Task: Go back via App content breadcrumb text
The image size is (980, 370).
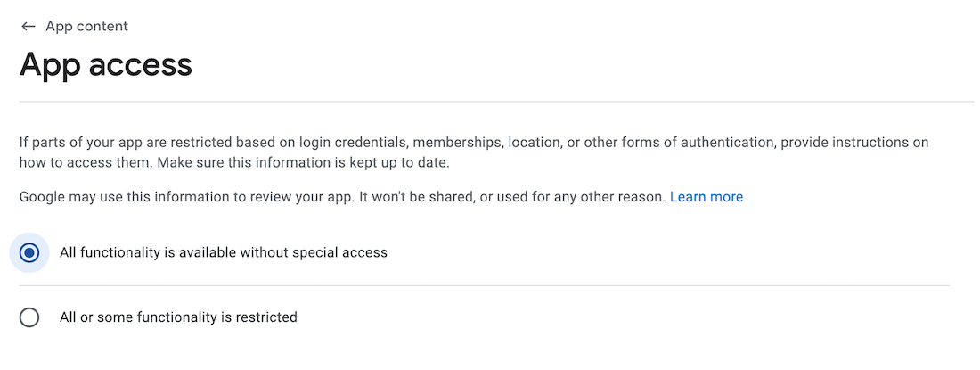Action: point(87,27)
